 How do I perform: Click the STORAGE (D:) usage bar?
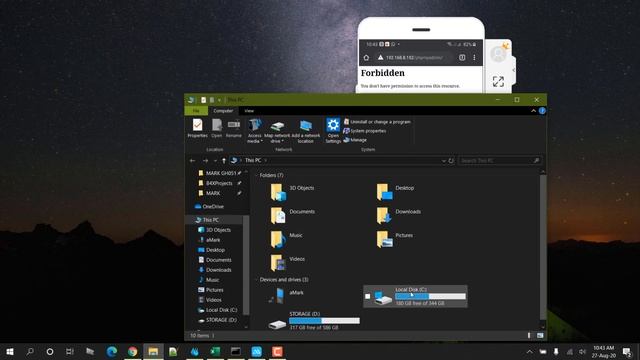click(324, 321)
